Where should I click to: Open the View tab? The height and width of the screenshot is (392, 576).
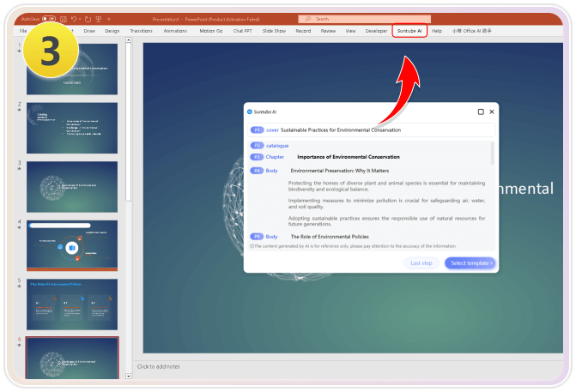pyautogui.click(x=350, y=31)
